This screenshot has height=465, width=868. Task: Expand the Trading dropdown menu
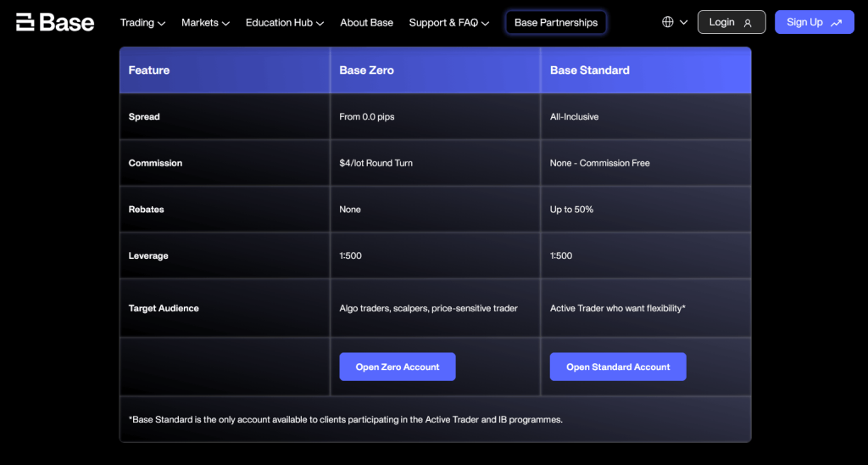(x=142, y=23)
